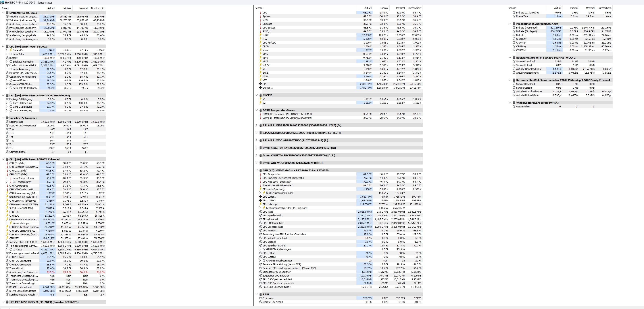Click the HWiNFO app icon in title bar

click(2, 2)
